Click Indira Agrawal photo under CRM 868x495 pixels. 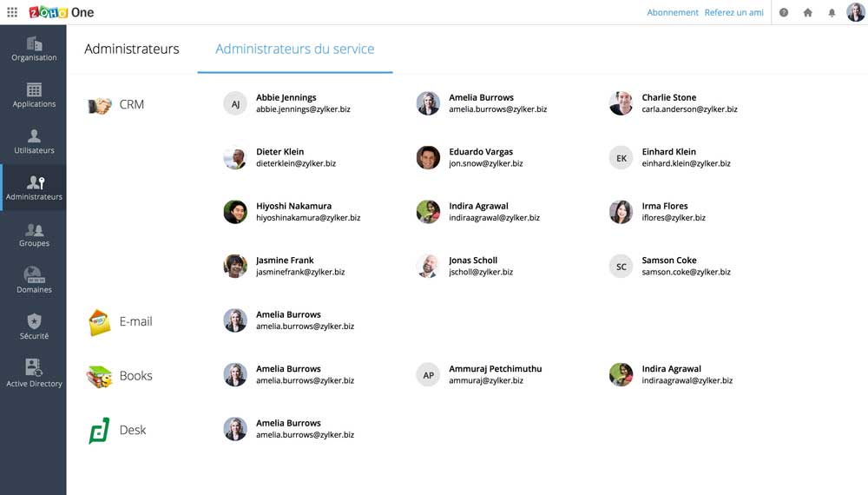pos(428,212)
